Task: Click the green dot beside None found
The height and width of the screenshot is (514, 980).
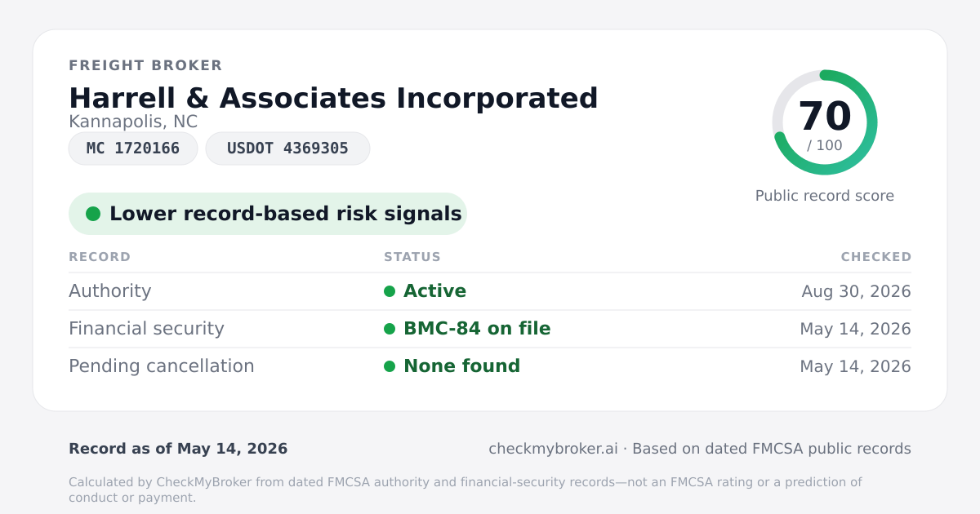Action: pos(390,366)
